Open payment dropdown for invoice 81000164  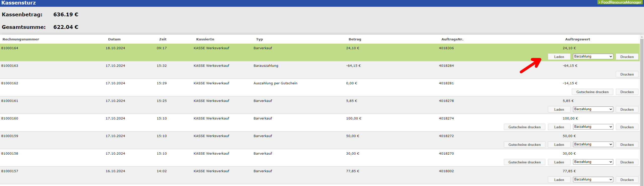[x=593, y=56]
